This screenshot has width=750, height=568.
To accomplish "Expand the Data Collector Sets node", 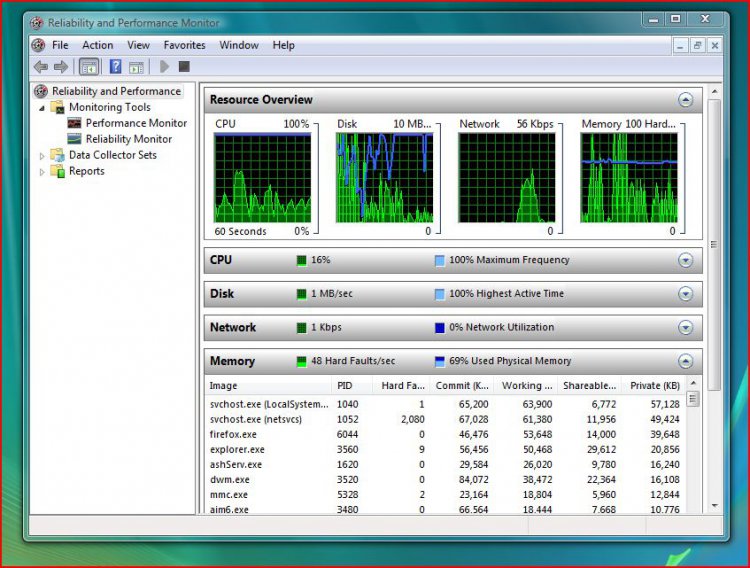I will coord(42,156).
